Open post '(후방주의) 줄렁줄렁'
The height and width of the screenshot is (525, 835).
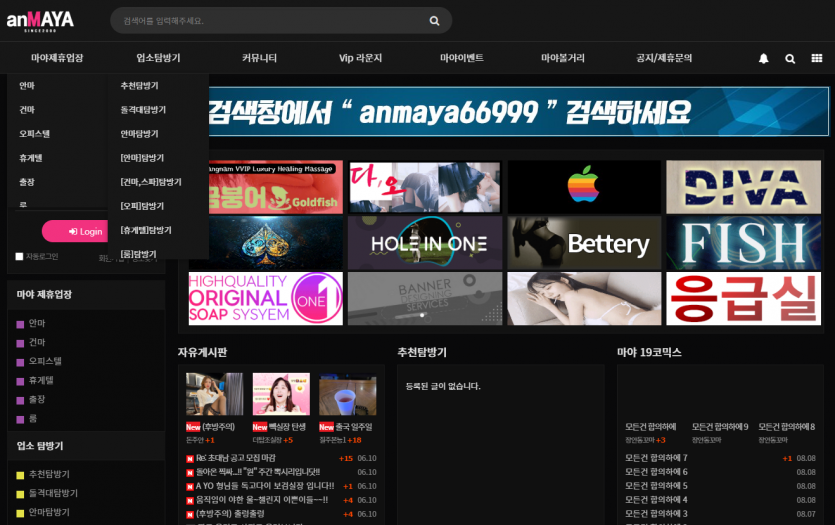[230, 514]
